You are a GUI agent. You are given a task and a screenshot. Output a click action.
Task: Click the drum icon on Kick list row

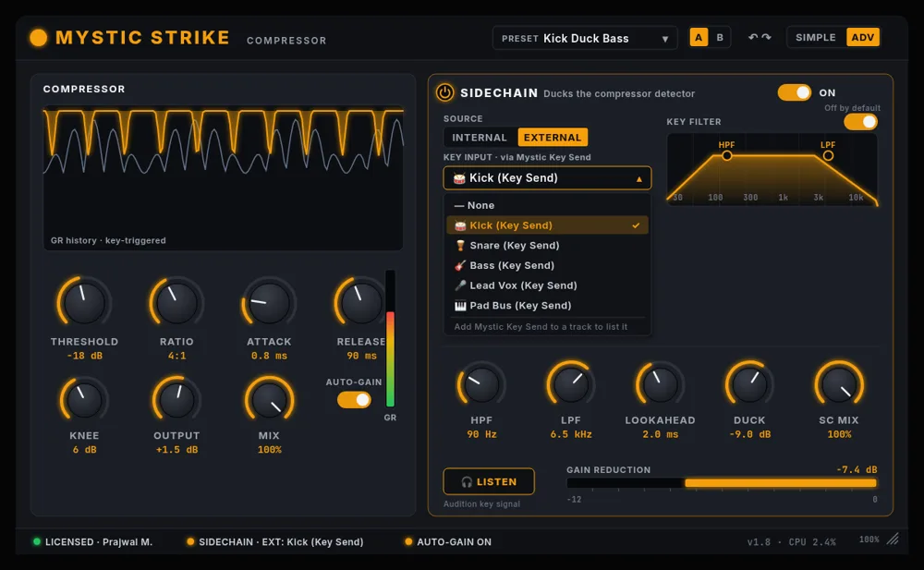(460, 225)
